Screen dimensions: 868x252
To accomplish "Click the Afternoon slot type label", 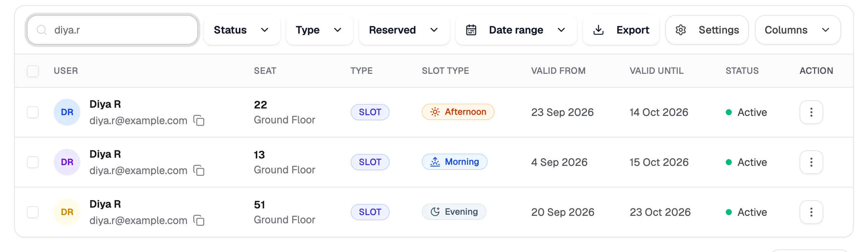I will 466,112.
